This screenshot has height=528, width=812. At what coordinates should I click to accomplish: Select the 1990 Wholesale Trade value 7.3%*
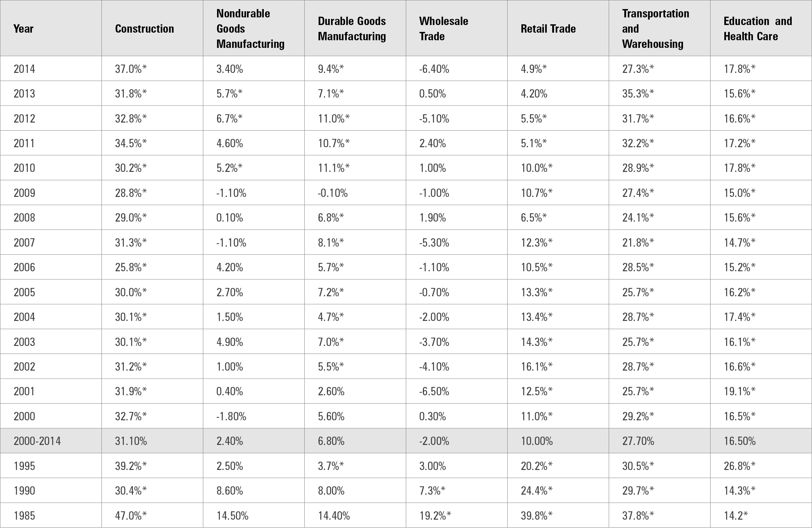tap(432, 491)
